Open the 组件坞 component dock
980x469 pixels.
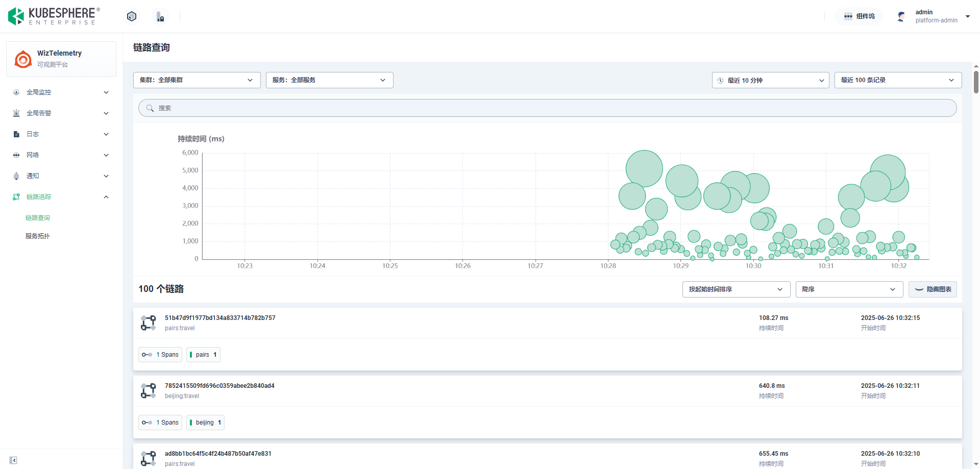[x=859, y=16]
